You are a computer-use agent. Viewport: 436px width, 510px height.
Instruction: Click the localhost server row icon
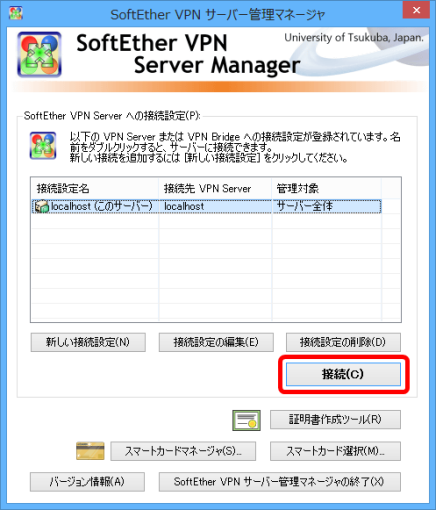click(x=42, y=207)
